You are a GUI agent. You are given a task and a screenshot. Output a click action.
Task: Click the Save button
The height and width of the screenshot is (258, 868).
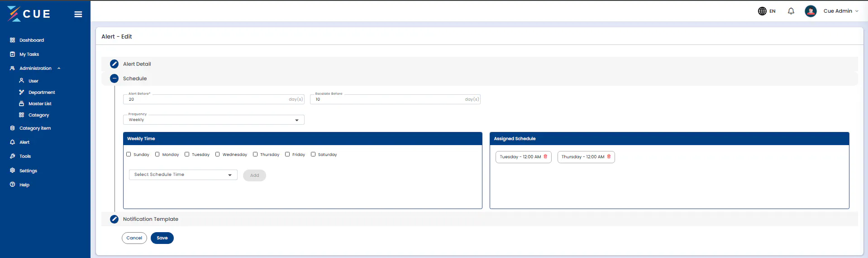click(162, 238)
